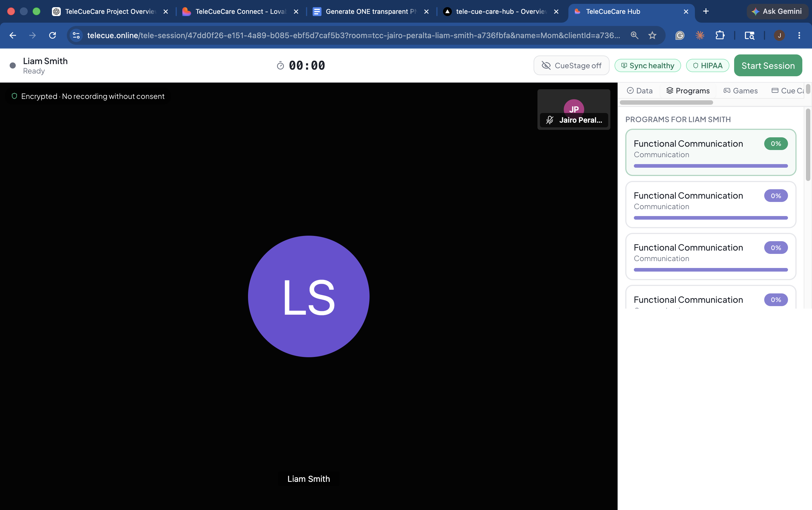Click the progress bar on first program card
This screenshot has height=510, width=812.
pos(710,166)
